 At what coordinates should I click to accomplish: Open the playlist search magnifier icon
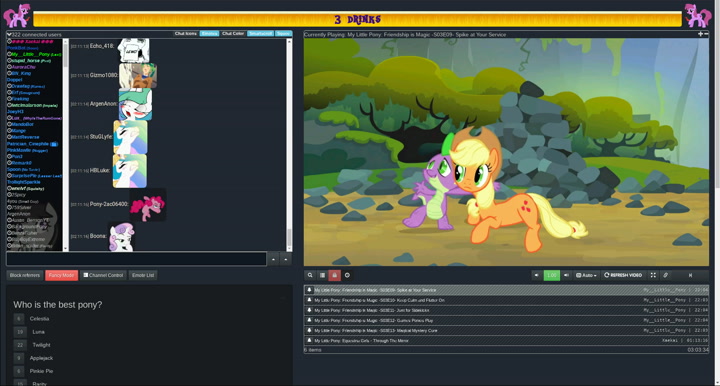click(x=310, y=275)
